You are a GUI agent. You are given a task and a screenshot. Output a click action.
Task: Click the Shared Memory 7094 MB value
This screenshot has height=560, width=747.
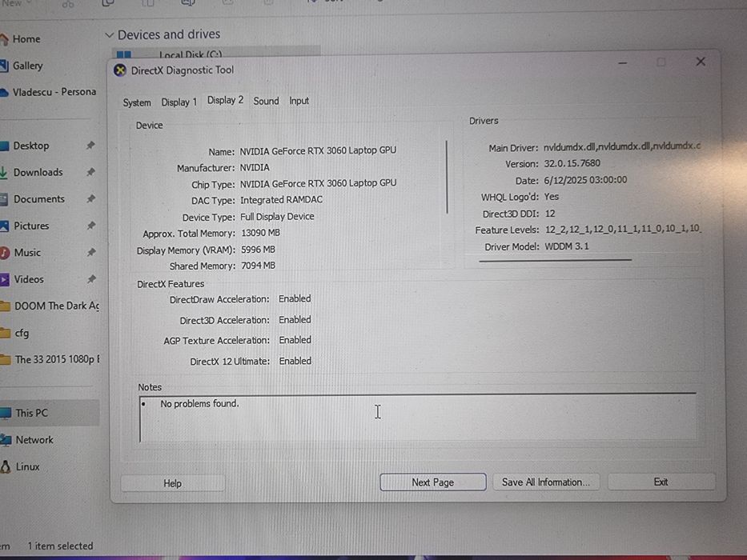coord(259,266)
